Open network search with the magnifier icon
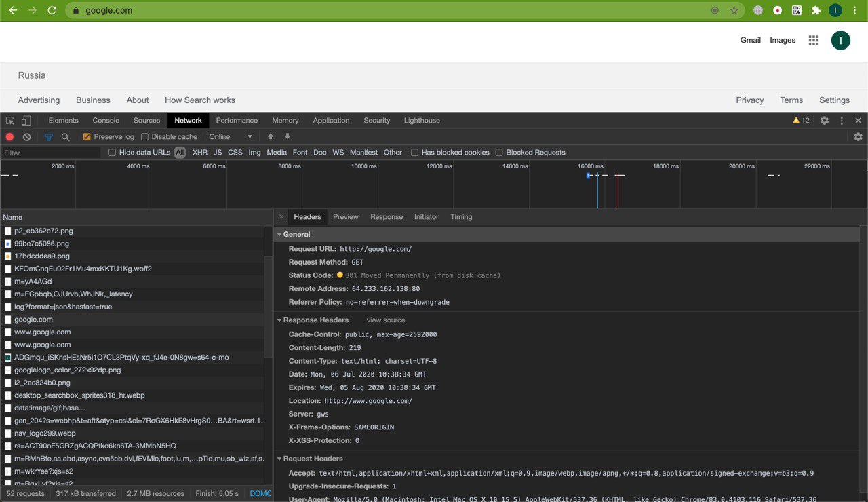 point(66,137)
